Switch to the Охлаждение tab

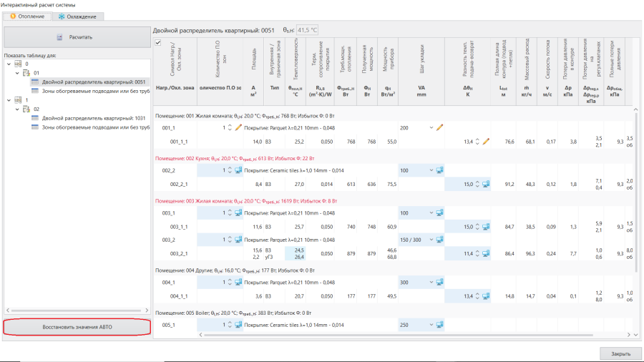click(77, 16)
